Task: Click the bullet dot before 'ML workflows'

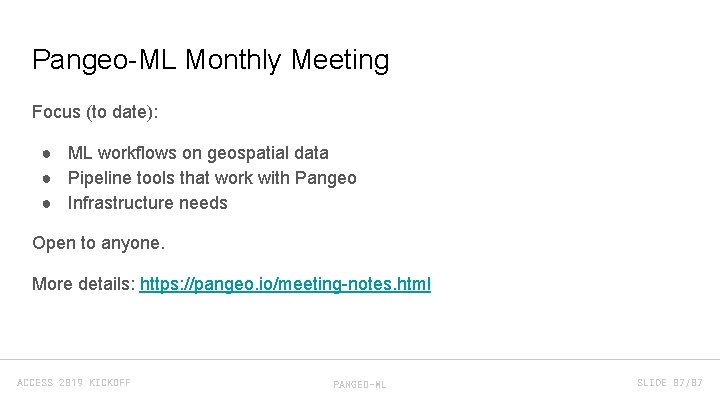Action: pos(47,153)
